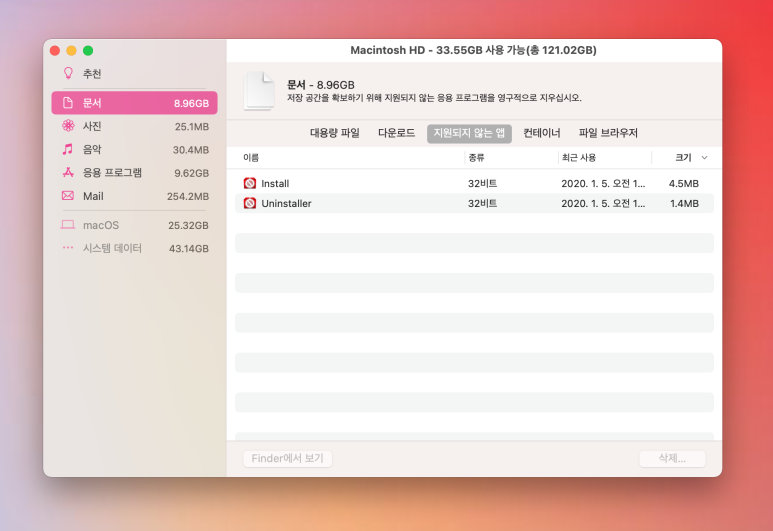Viewport: 773px width, 531px height.
Task: Click the date in Install row
Action: point(603,183)
